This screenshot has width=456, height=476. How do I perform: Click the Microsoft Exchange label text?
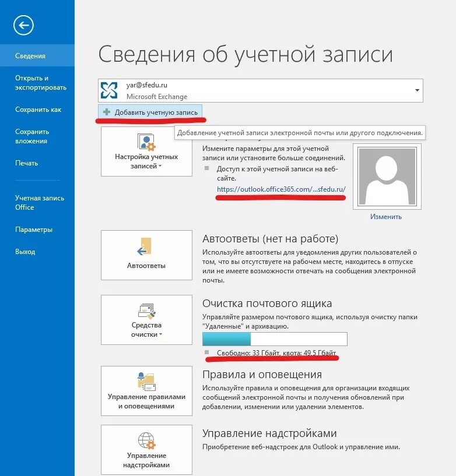157,97
